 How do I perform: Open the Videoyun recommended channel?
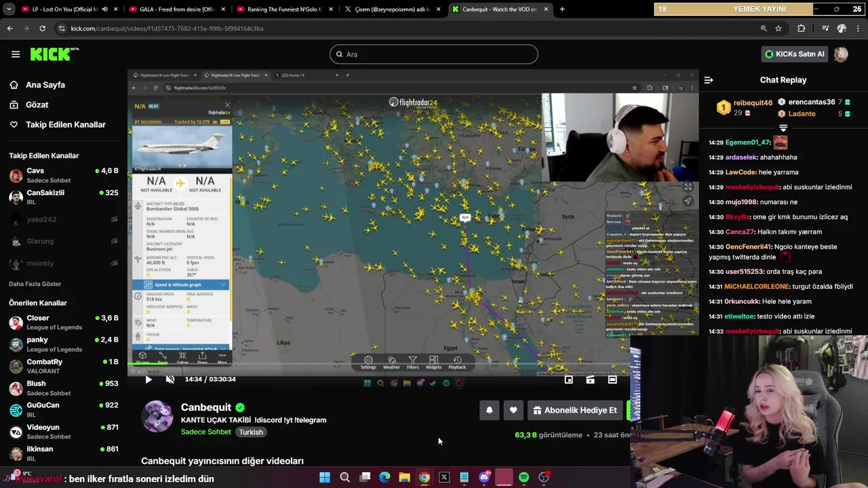pos(64,432)
